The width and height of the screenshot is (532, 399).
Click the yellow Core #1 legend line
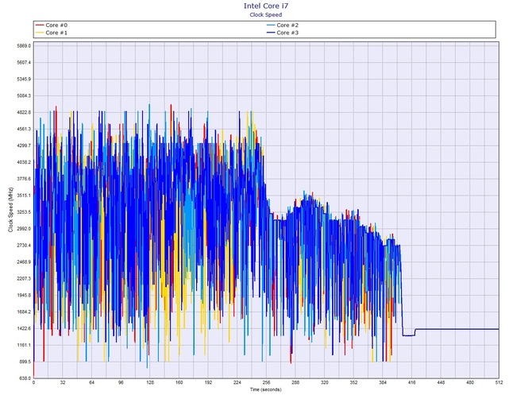(40, 33)
